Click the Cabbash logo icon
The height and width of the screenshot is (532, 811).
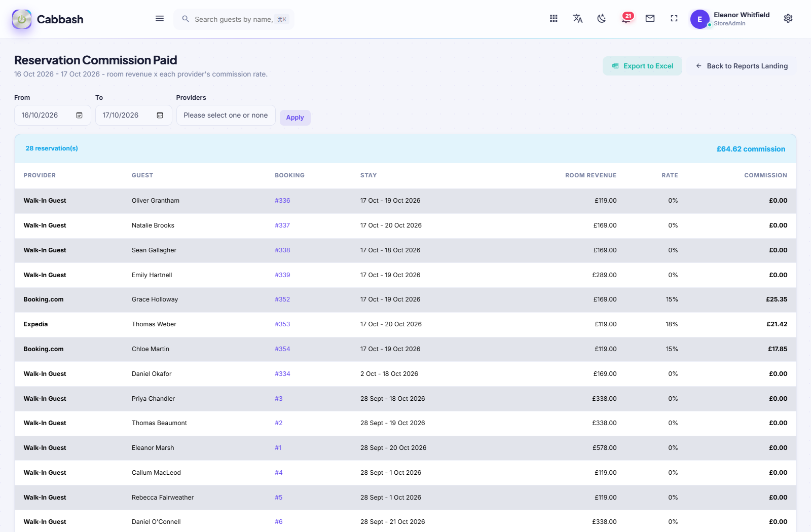click(22, 19)
